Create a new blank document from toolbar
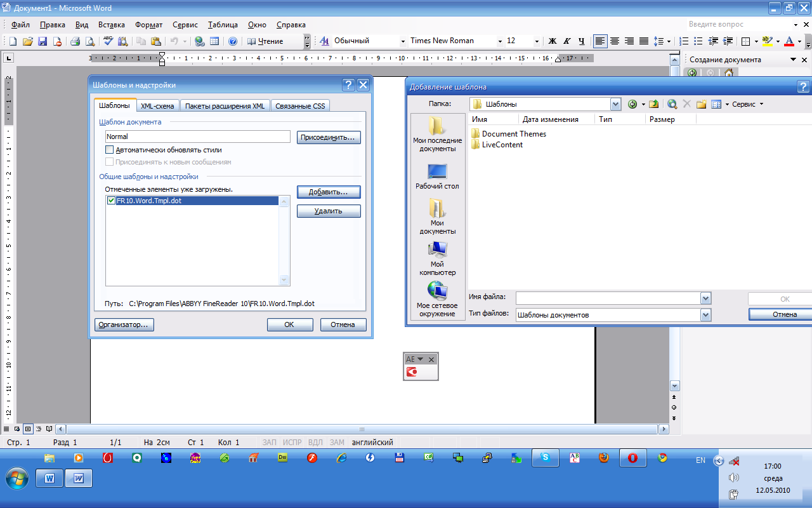The height and width of the screenshot is (508, 812). [x=13, y=41]
